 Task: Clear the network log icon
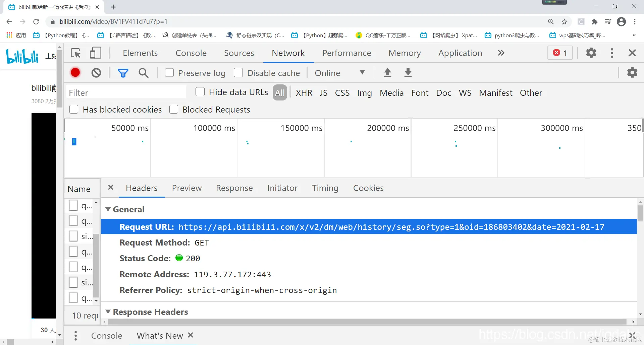point(96,73)
